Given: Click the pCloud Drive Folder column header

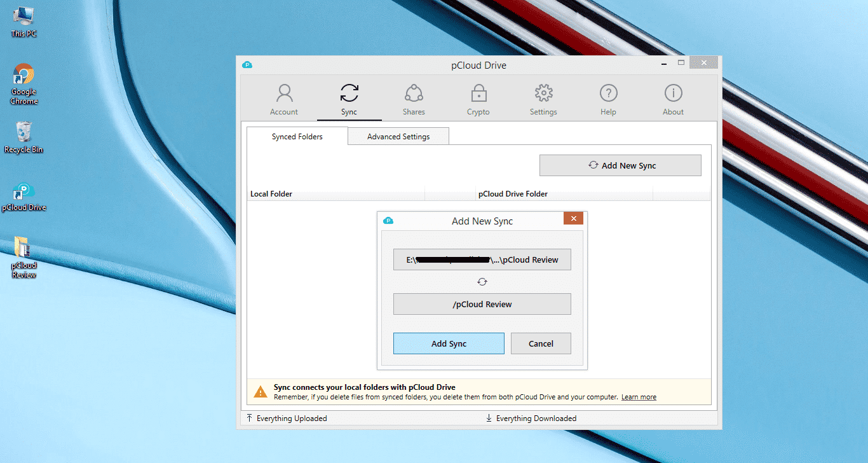Looking at the screenshot, I should tap(564, 194).
